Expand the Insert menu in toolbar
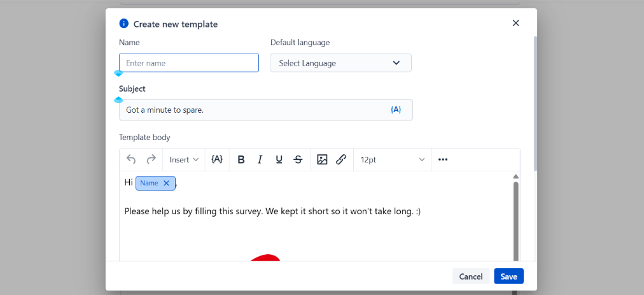The image size is (644, 295). pos(184,160)
